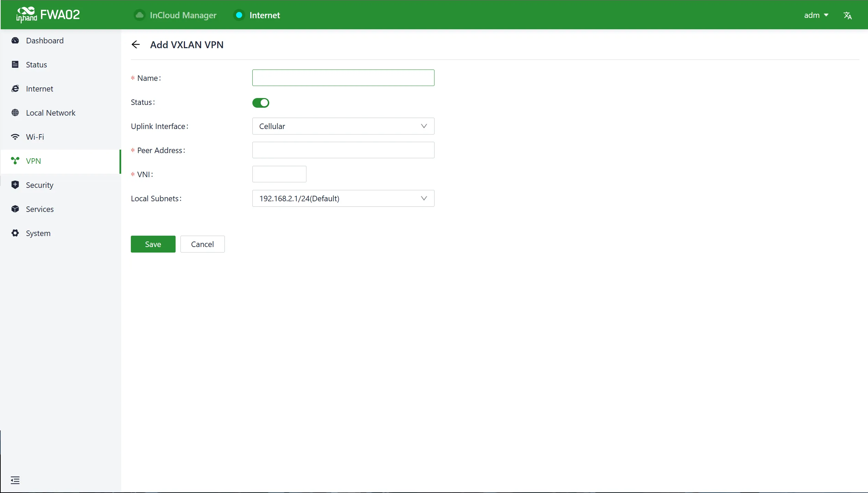The image size is (868, 493).
Task: Select System in the sidebar
Action: click(x=61, y=233)
